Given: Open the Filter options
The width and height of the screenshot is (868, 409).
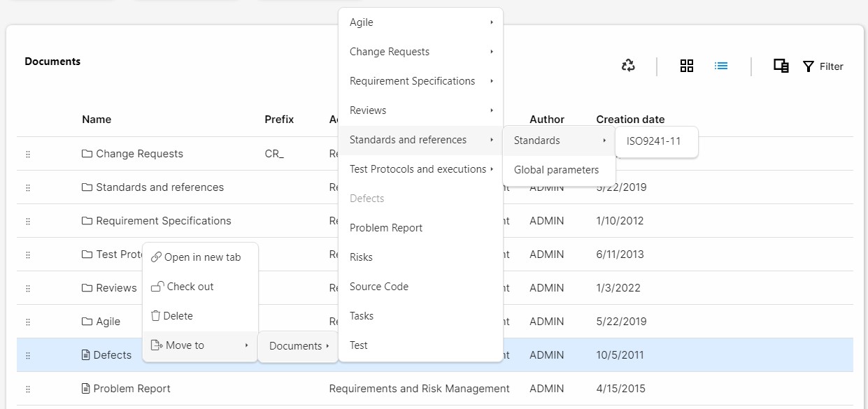Looking at the screenshot, I should [823, 66].
